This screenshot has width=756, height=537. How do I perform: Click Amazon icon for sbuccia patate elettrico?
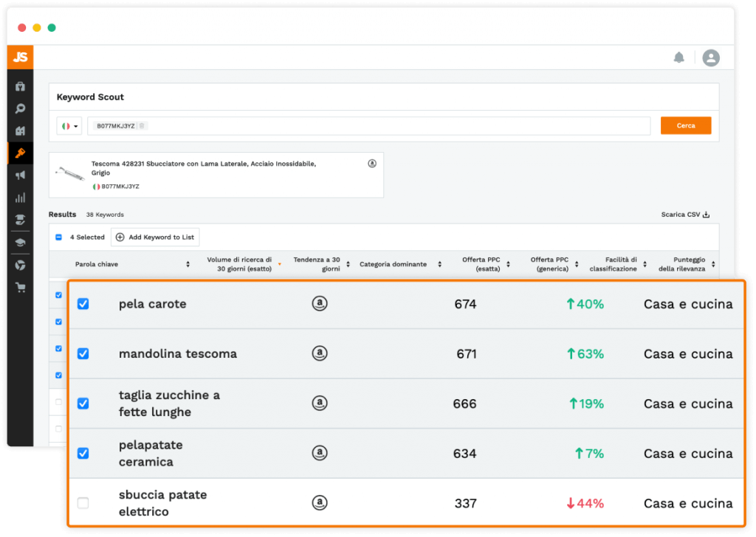click(x=320, y=503)
